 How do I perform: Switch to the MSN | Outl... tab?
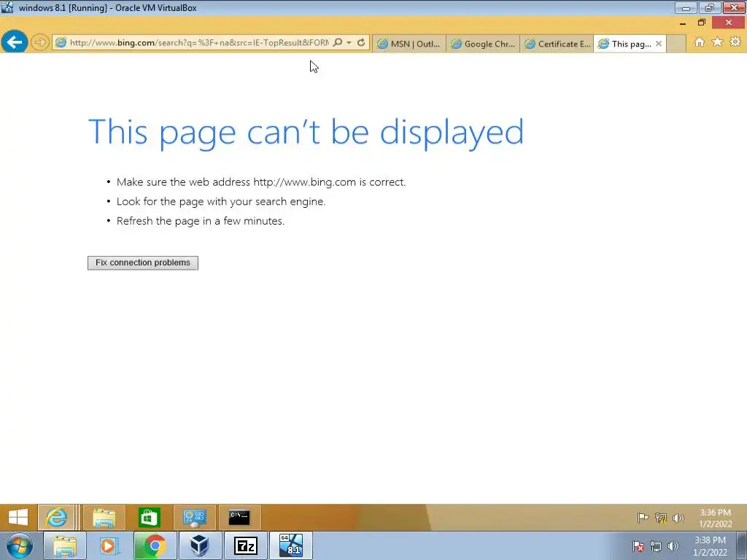tap(409, 44)
